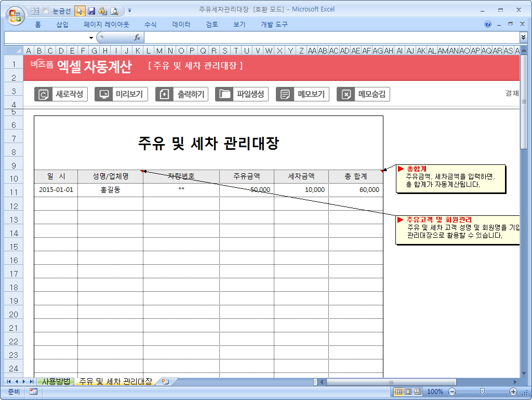This screenshot has height=400, width=532.
Task: Select the date cell 2015-01-01
Action: coord(56,190)
